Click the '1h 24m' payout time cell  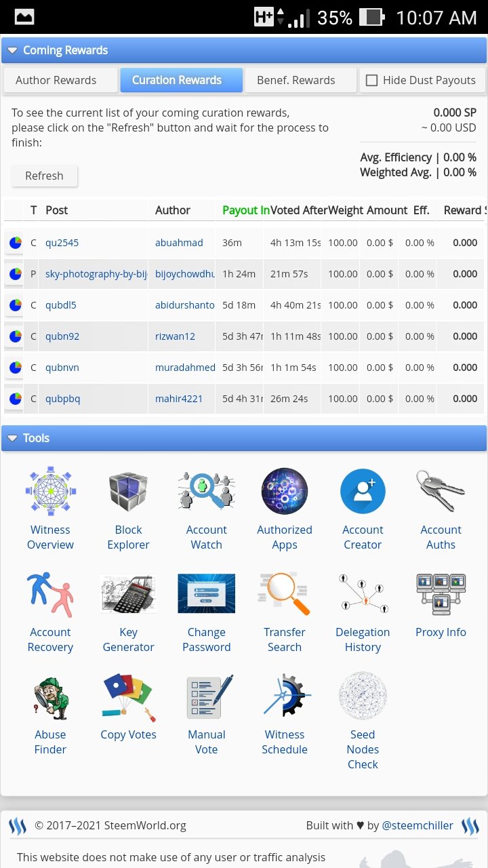pos(239,274)
